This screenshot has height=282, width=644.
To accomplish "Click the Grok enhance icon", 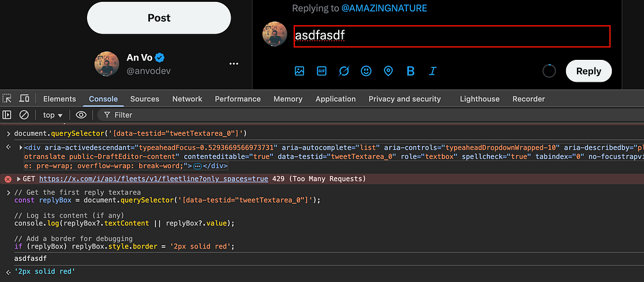I will (x=344, y=71).
